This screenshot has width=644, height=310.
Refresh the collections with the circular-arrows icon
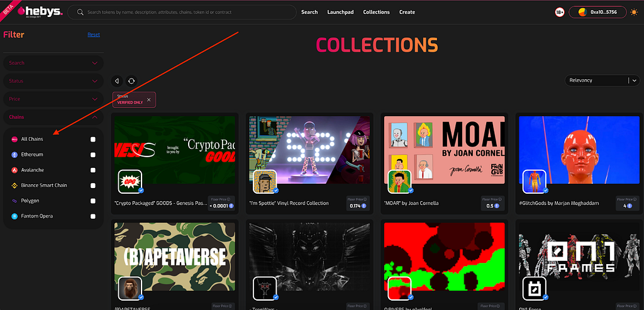pos(131,81)
